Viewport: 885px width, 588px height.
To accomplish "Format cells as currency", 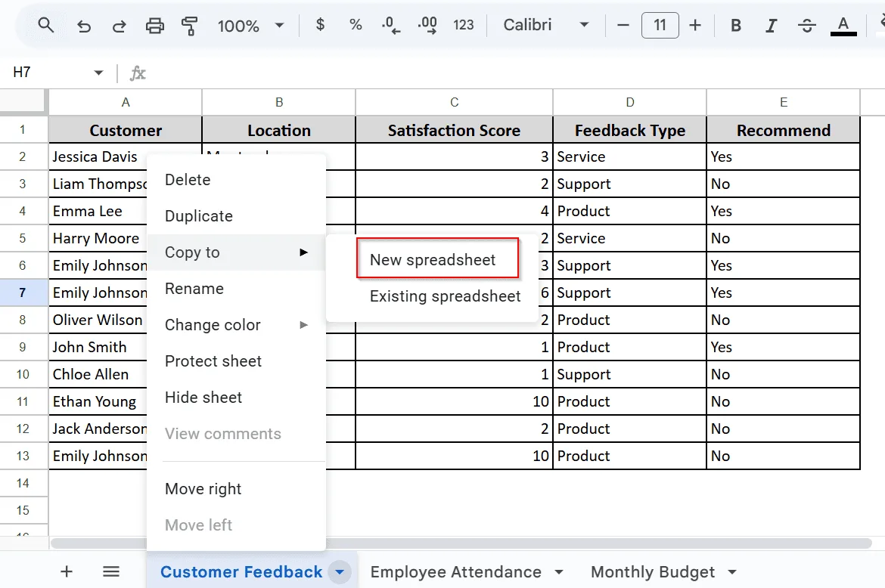I will (x=320, y=25).
